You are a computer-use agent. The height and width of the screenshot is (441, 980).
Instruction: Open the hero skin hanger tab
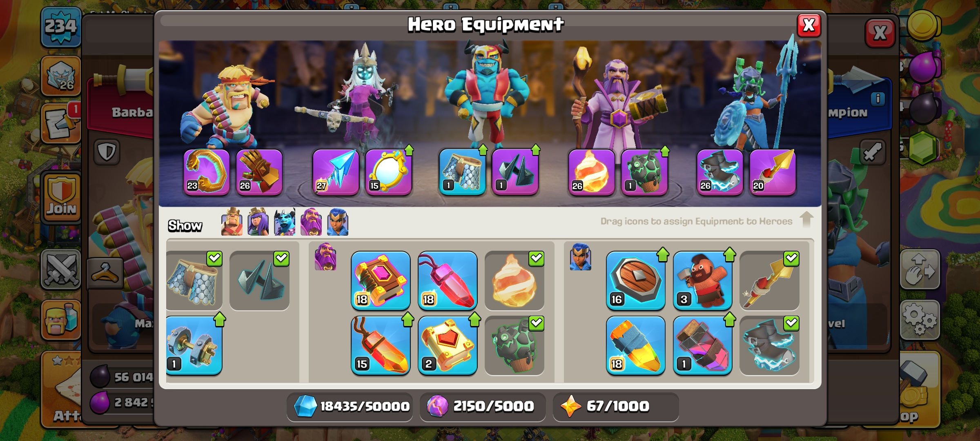[105, 273]
